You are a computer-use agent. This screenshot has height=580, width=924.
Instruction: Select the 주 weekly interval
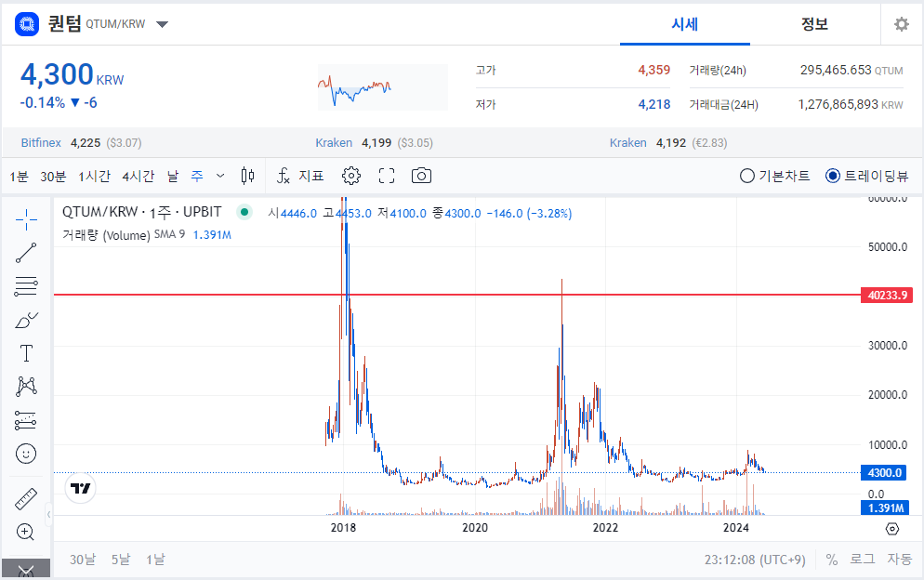coord(197,176)
